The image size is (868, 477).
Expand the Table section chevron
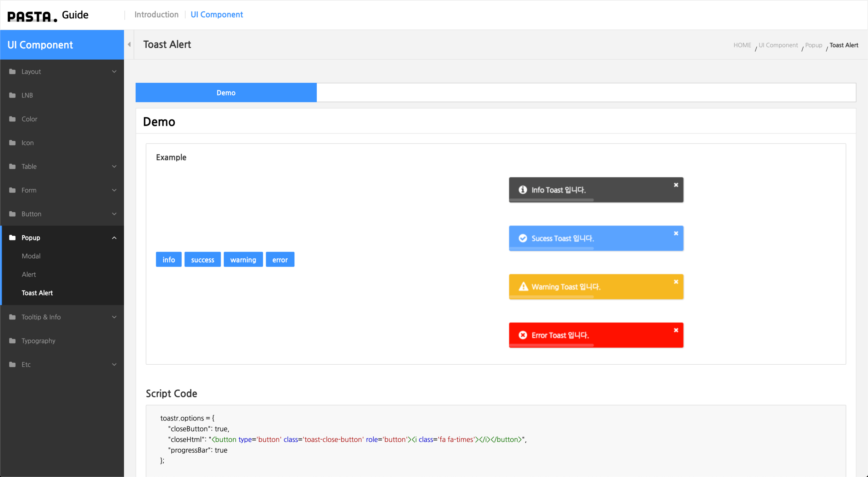[x=114, y=166]
